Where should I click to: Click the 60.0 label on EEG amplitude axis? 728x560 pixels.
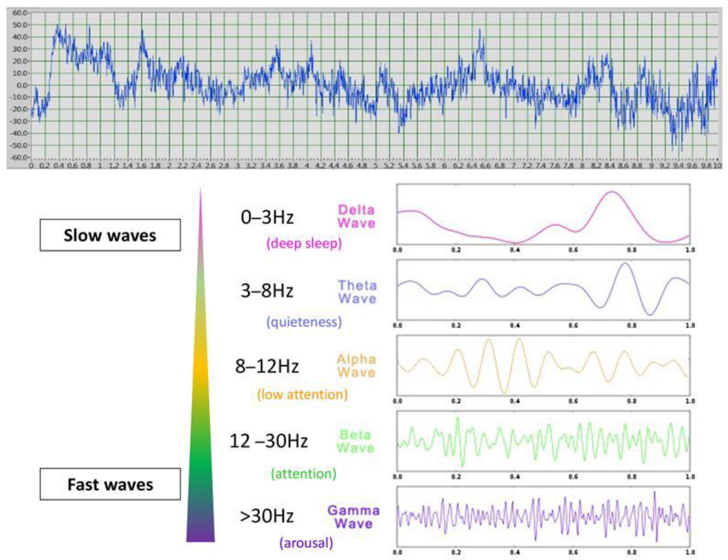[x=19, y=13]
